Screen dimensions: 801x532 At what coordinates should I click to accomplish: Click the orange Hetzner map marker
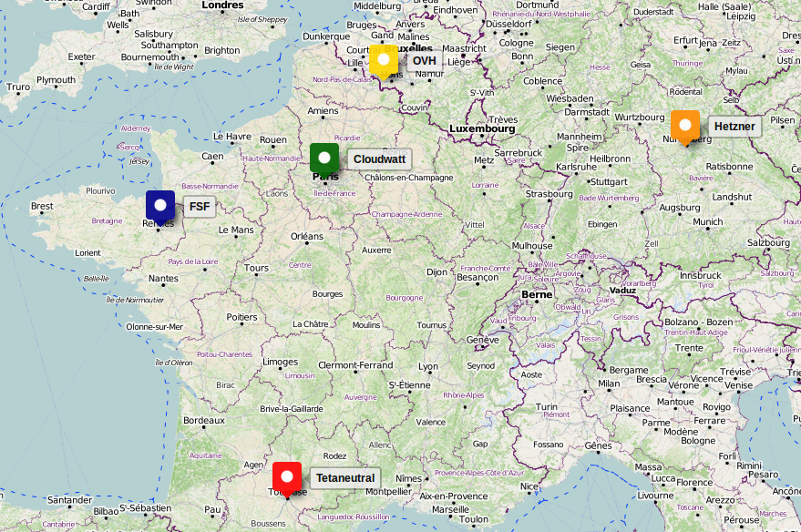click(x=685, y=128)
